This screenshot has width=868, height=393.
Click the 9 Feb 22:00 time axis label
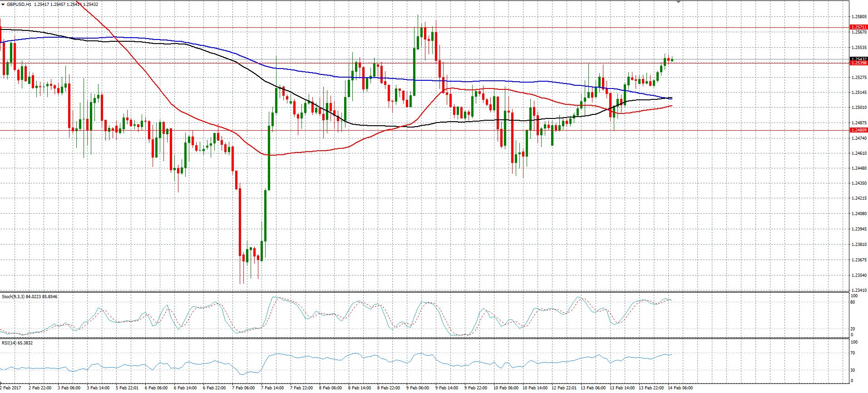pyautogui.click(x=477, y=388)
